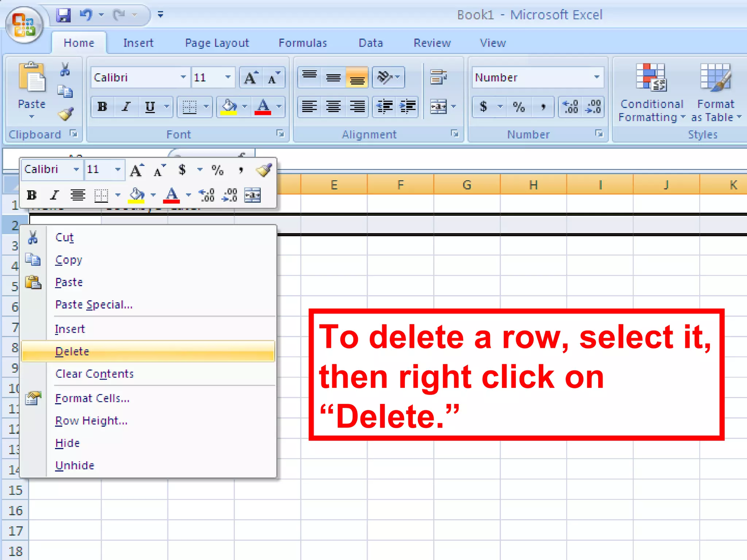Toggle Wrap Text in ribbon
Screen dimensions: 747x560
pyautogui.click(x=438, y=77)
